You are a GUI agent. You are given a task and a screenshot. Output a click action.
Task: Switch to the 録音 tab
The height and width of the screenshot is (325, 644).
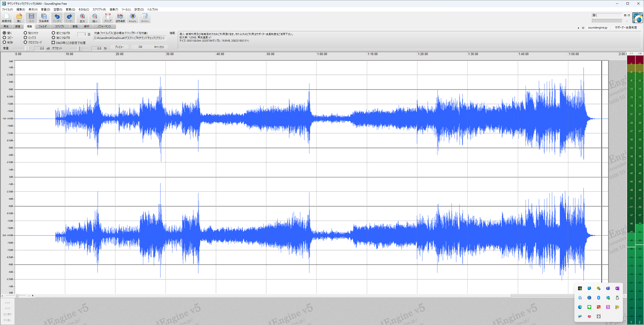[18, 27]
